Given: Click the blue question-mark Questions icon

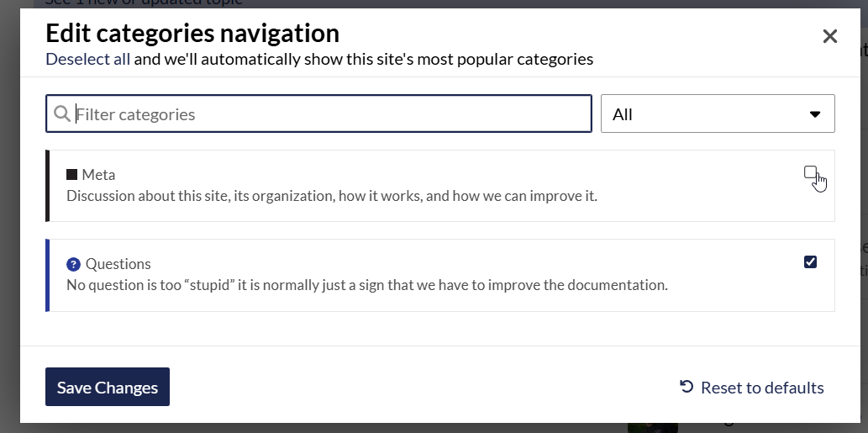Looking at the screenshot, I should click(x=73, y=265).
